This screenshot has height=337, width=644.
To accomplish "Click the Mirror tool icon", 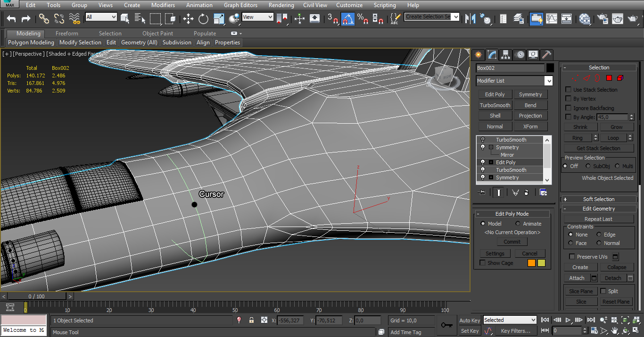I will (x=470, y=19).
